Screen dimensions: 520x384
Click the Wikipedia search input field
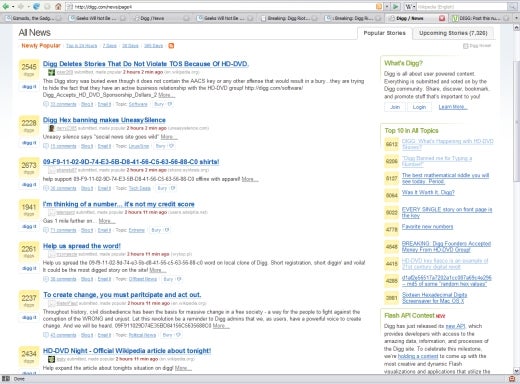462,6
